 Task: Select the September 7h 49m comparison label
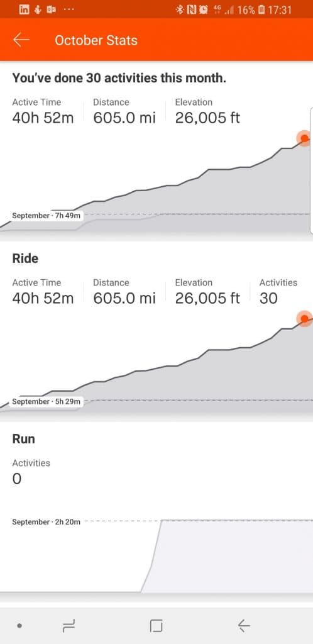(46, 215)
